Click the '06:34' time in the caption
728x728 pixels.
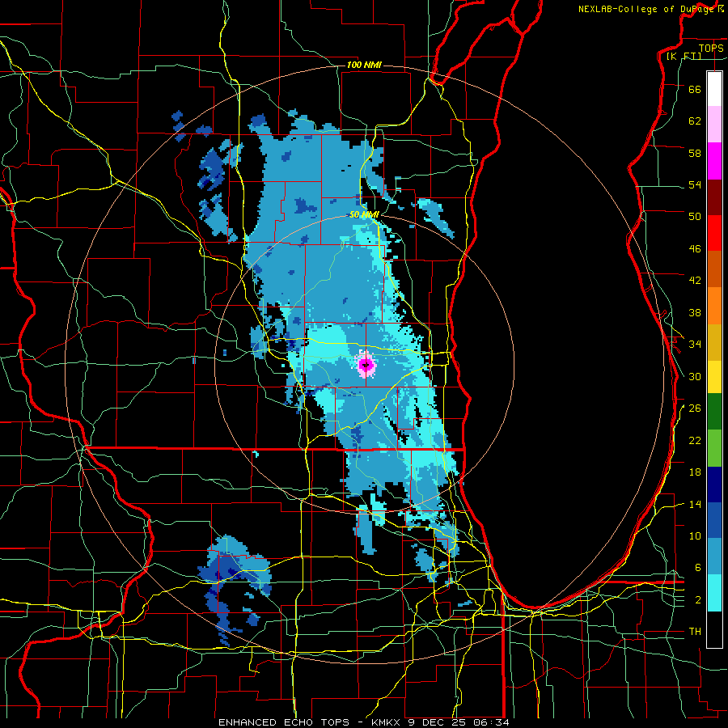[x=491, y=722]
